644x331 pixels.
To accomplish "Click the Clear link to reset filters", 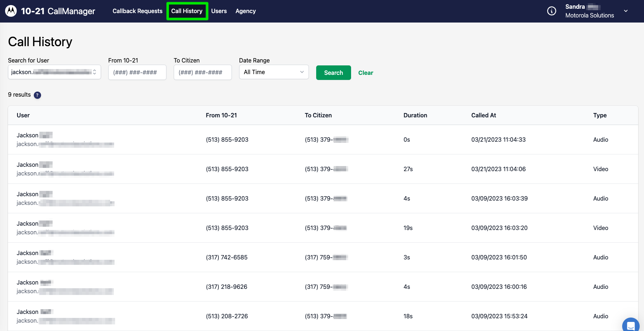I will tap(366, 73).
